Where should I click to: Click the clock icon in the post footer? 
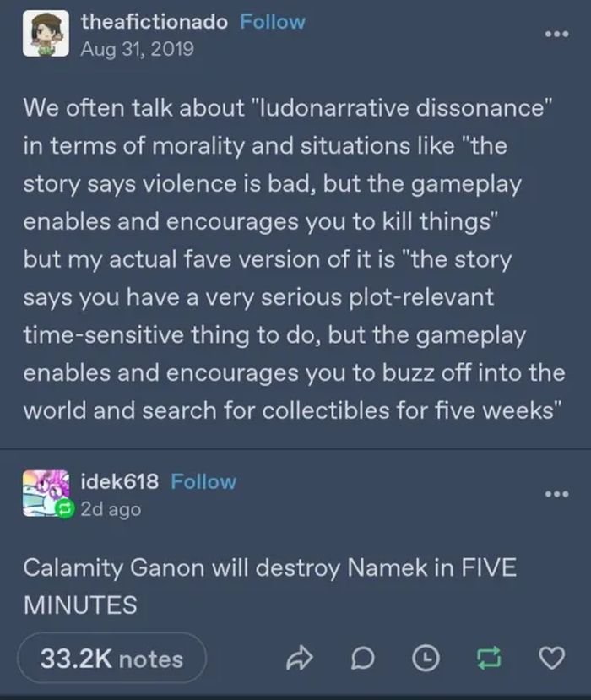pyautogui.click(x=426, y=658)
